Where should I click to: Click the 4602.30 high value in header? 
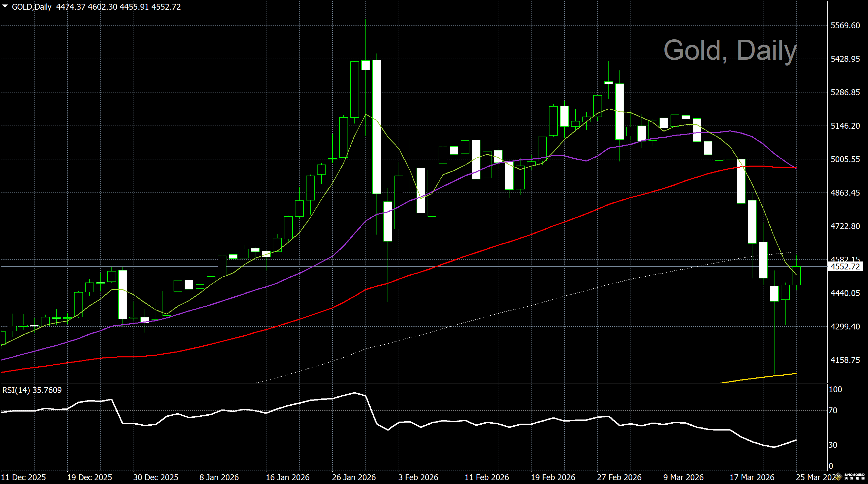[x=103, y=7]
